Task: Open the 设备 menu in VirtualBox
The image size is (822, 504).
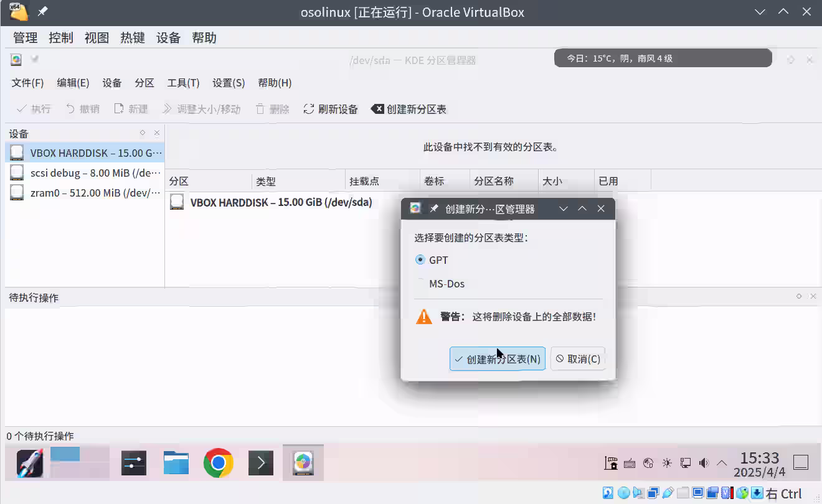Action: point(168,37)
